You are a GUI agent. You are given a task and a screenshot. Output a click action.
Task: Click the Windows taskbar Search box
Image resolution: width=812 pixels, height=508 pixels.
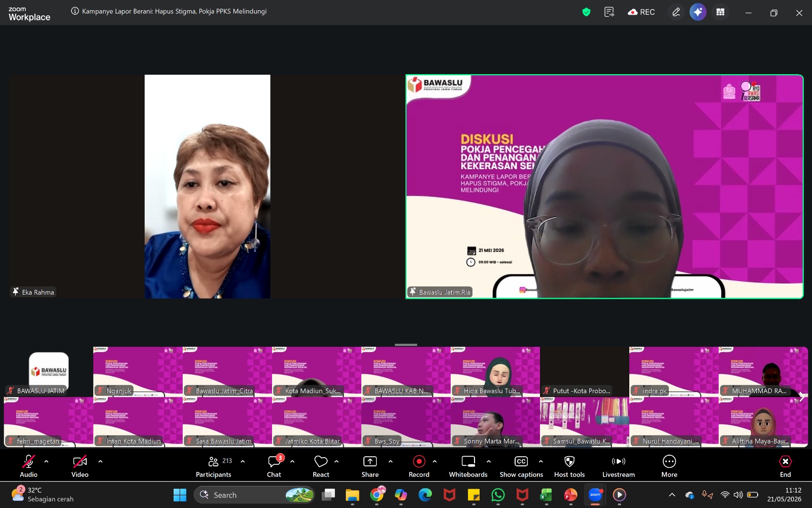click(254, 495)
